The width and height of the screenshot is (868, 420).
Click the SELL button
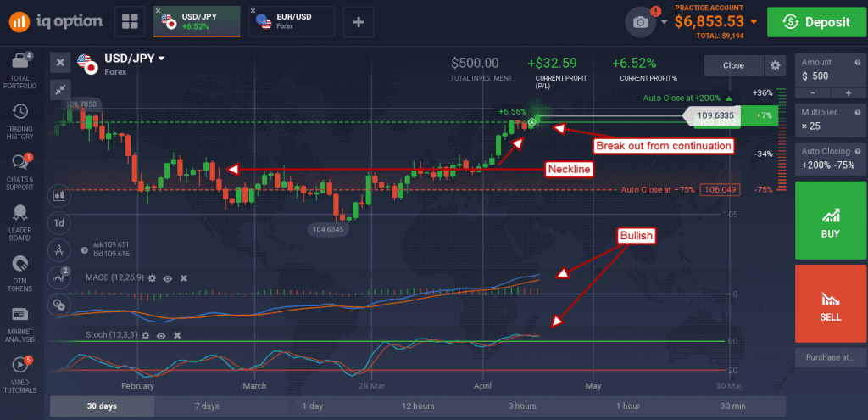831,304
